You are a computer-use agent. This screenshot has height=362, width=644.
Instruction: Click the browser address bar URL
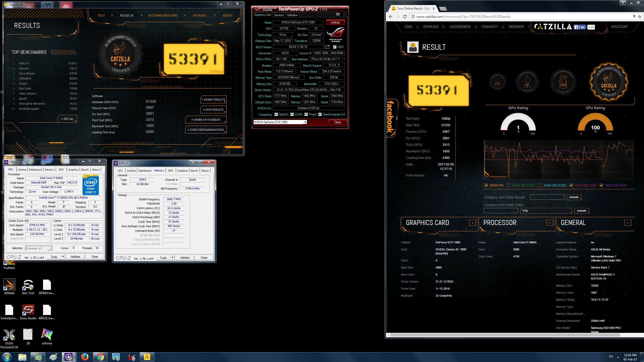463,17
